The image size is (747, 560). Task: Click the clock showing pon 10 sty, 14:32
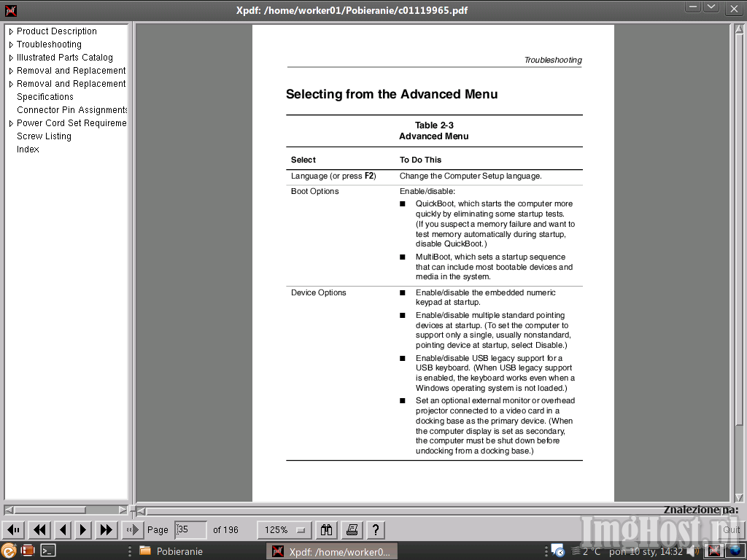pos(646,551)
